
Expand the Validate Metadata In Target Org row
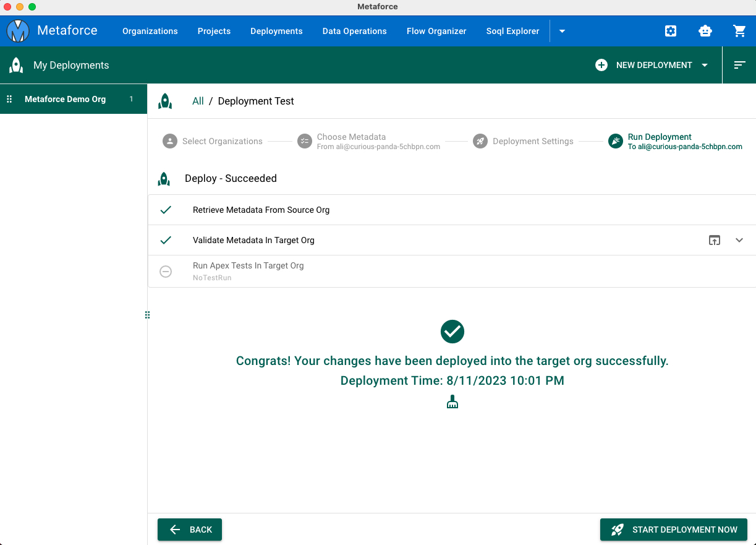[739, 240]
